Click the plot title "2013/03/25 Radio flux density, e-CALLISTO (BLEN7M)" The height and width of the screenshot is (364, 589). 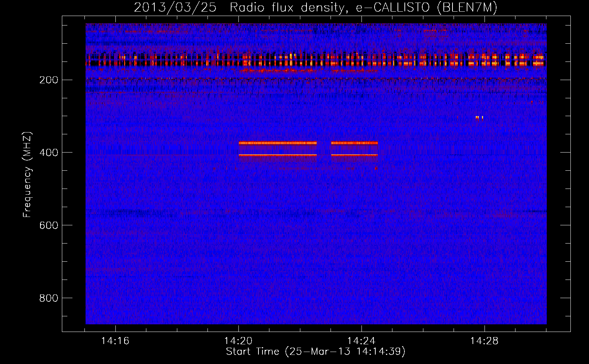click(x=316, y=7)
